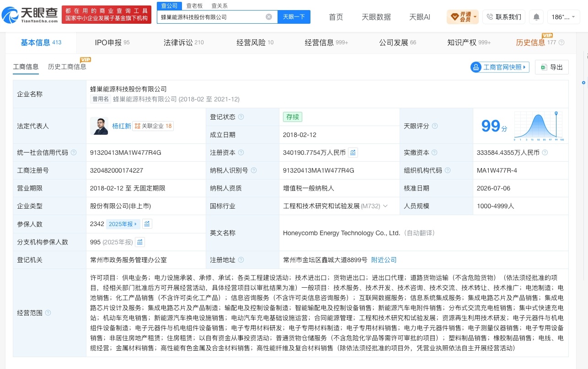This screenshot has height=369, width=588.
Task: Open the 天眼数据 nav item
Action: coord(376,17)
